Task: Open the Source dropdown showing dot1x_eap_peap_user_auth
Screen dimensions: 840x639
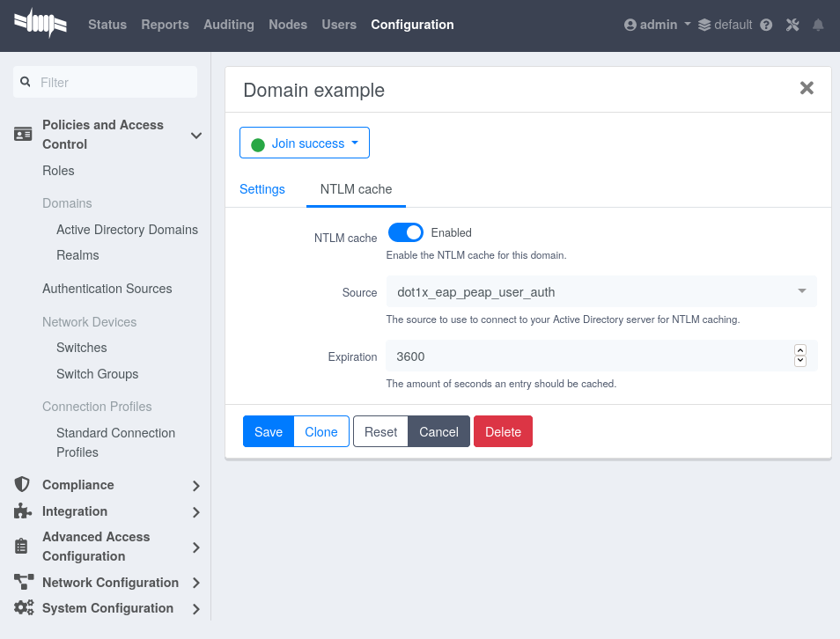Action: [x=601, y=291]
